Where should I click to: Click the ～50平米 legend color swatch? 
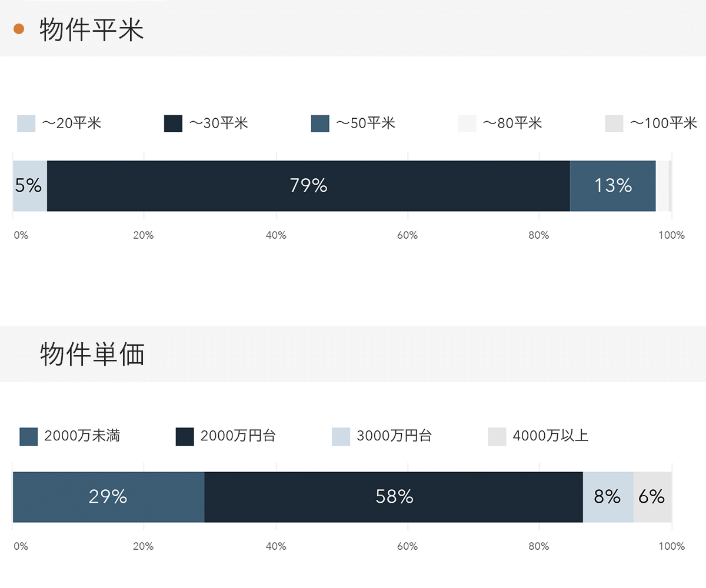[x=320, y=123]
